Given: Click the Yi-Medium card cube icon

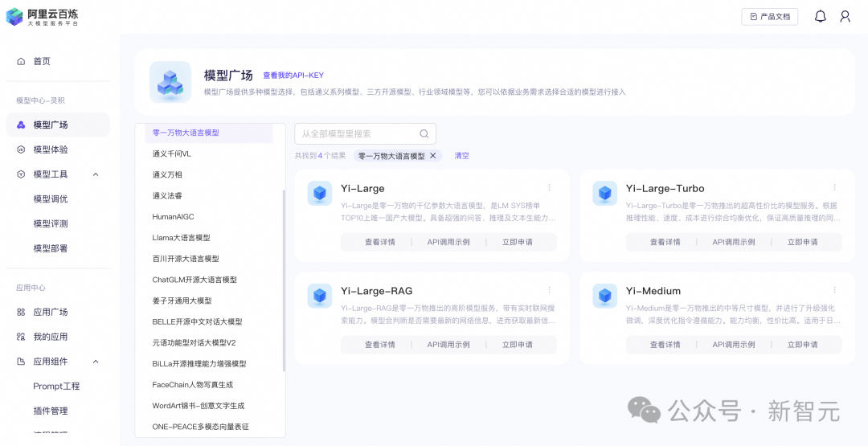Looking at the screenshot, I should tap(604, 296).
